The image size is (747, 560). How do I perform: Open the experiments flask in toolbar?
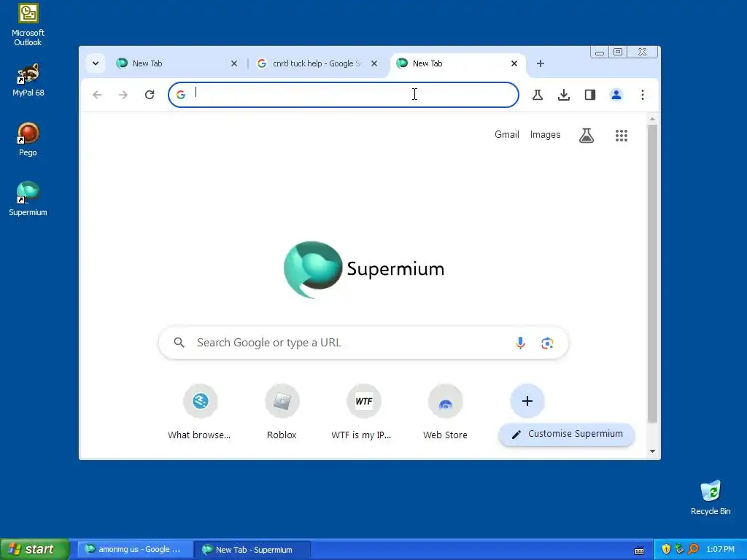pyautogui.click(x=538, y=95)
